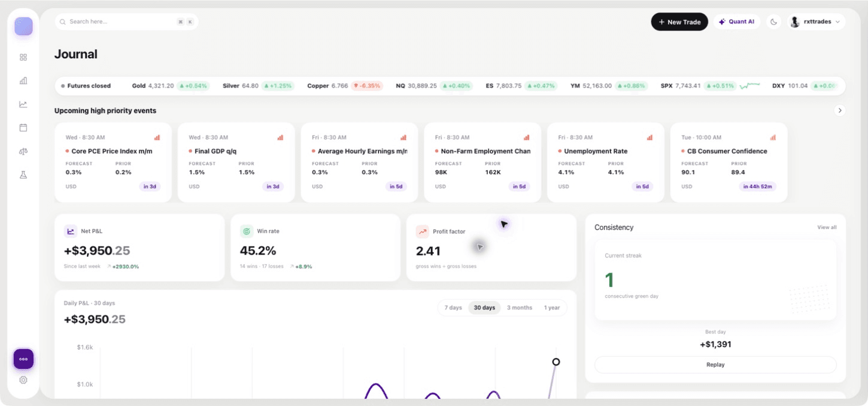Click the highlighted chart data point
This screenshot has height=406, width=868.
[x=556, y=362]
